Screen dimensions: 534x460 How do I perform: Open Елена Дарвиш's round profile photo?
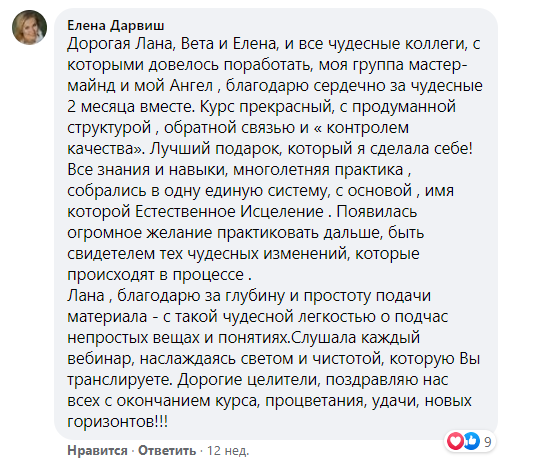coord(29,27)
